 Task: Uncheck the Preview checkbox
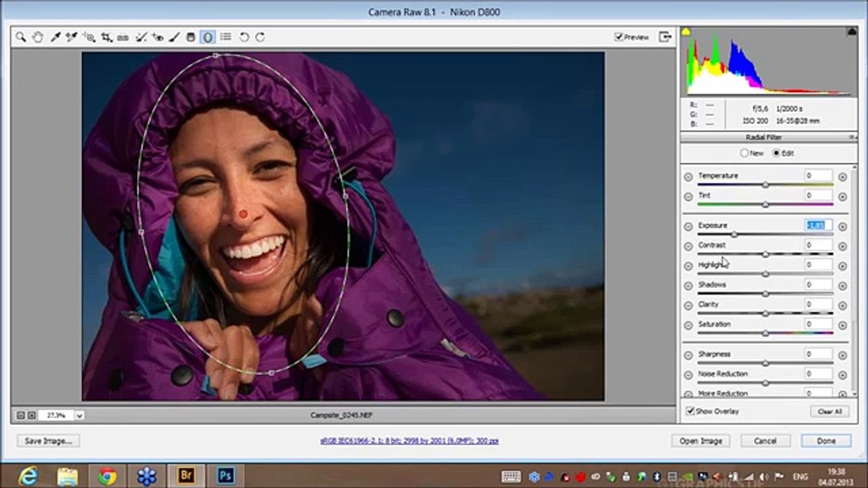(x=618, y=37)
